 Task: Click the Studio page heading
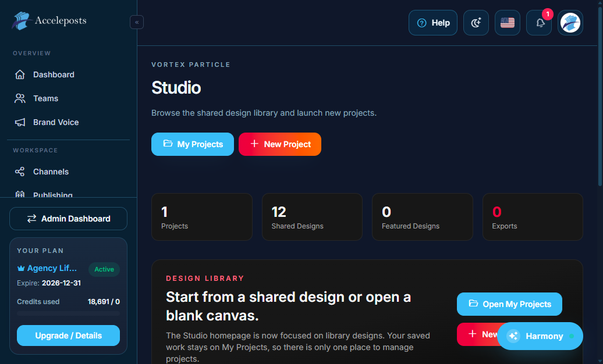point(176,88)
